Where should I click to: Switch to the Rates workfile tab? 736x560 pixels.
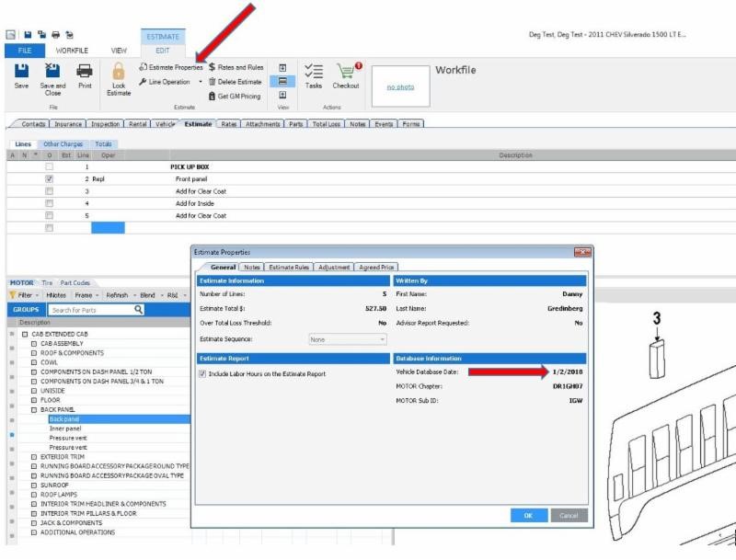tap(229, 124)
